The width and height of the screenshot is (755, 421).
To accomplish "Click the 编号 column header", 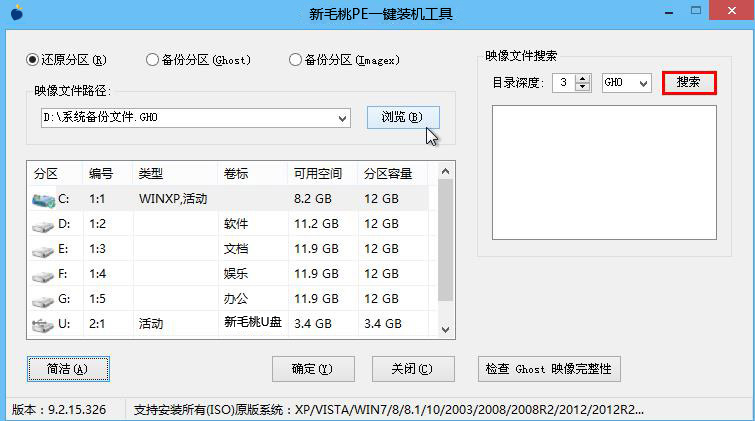I will coord(101,173).
